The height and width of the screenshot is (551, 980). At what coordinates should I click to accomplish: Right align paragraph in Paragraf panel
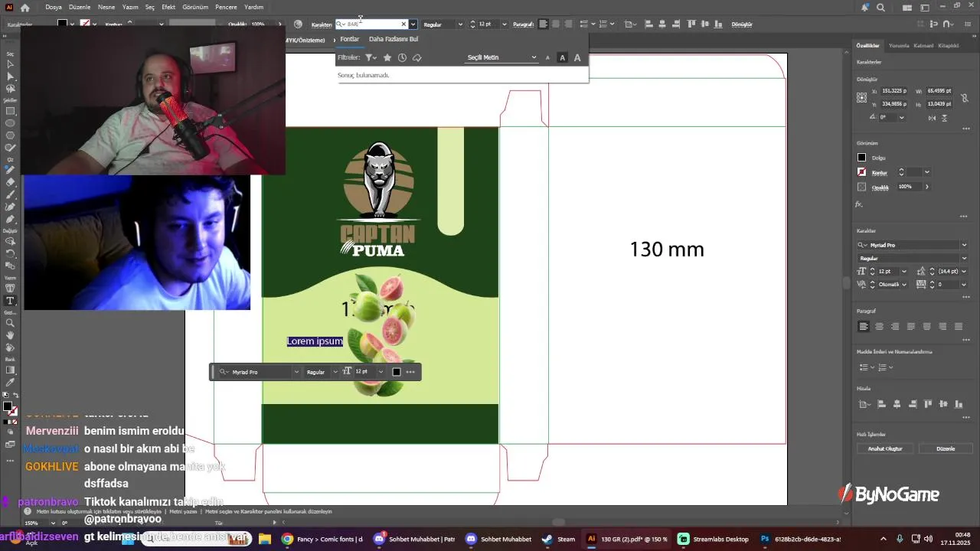point(895,326)
